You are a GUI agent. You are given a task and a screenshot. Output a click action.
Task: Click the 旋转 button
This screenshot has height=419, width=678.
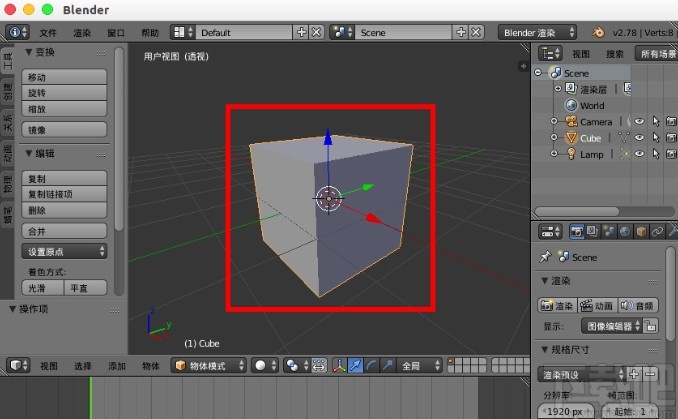(x=64, y=93)
